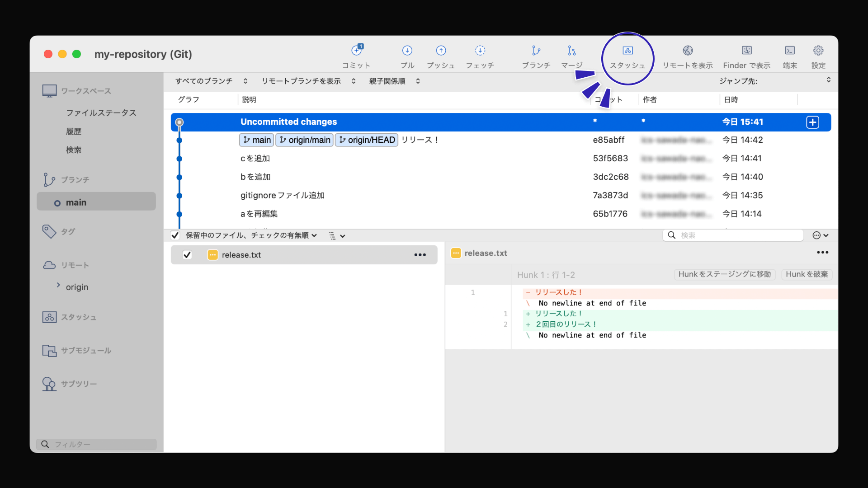868x488 pixels.
Task: Click the origin/HEAD label badge
Action: [x=367, y=140]
